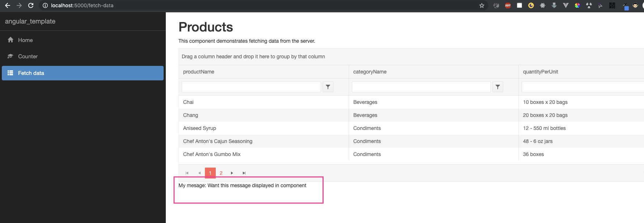
Task: Sort by categoryName column header
Action: (370, 72)
